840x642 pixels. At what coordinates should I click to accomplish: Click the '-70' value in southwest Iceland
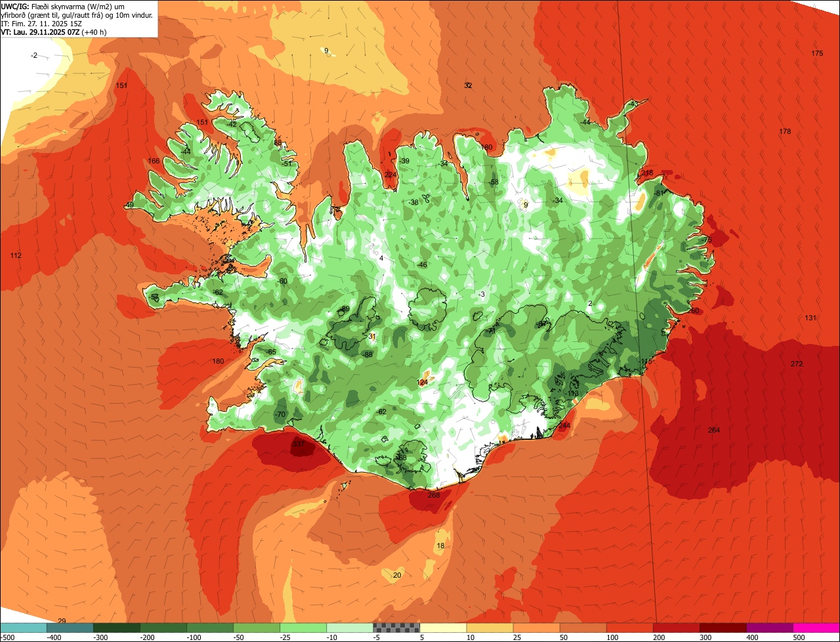click(281, 414)
